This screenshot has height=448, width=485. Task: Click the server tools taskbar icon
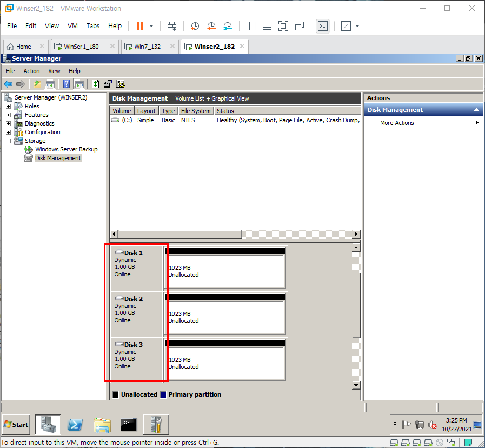(x=156, y=425)
